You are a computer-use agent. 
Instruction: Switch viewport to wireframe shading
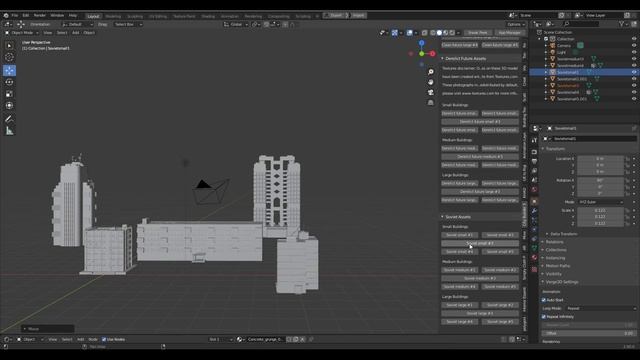click(433, 33)
